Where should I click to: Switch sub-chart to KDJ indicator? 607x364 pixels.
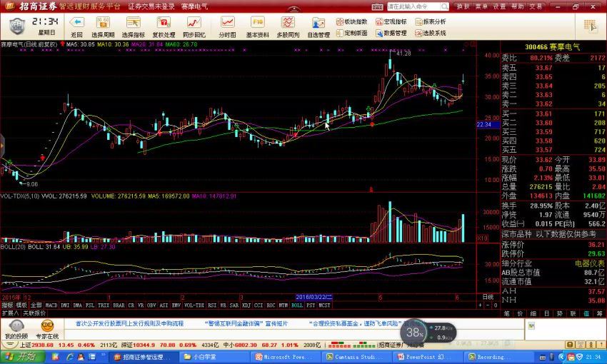[x=246, y=305]
